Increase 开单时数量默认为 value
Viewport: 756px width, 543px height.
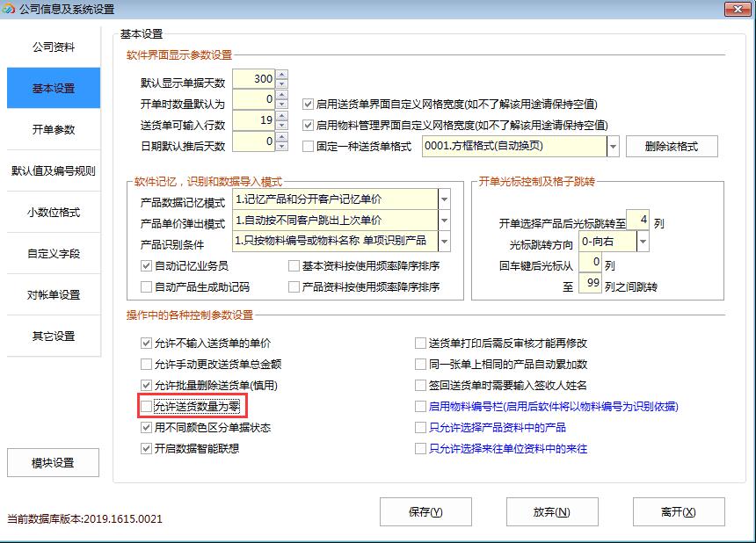282,95
